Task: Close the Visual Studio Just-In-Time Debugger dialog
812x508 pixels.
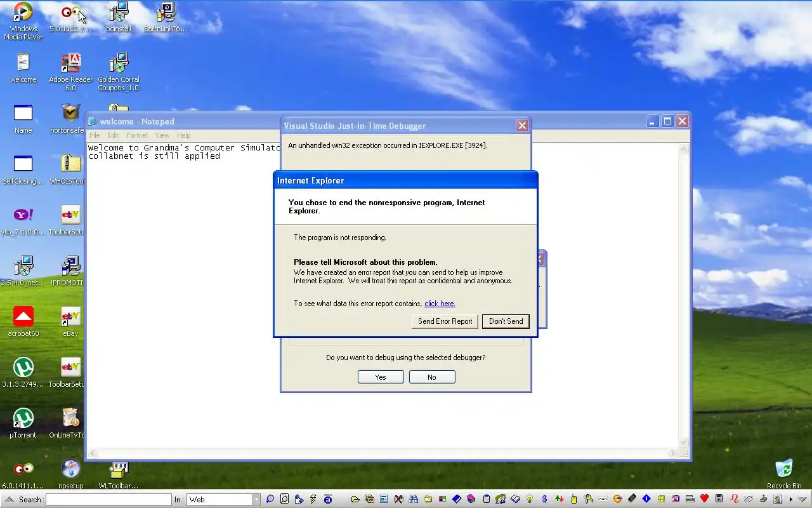Action: point(522,126)
